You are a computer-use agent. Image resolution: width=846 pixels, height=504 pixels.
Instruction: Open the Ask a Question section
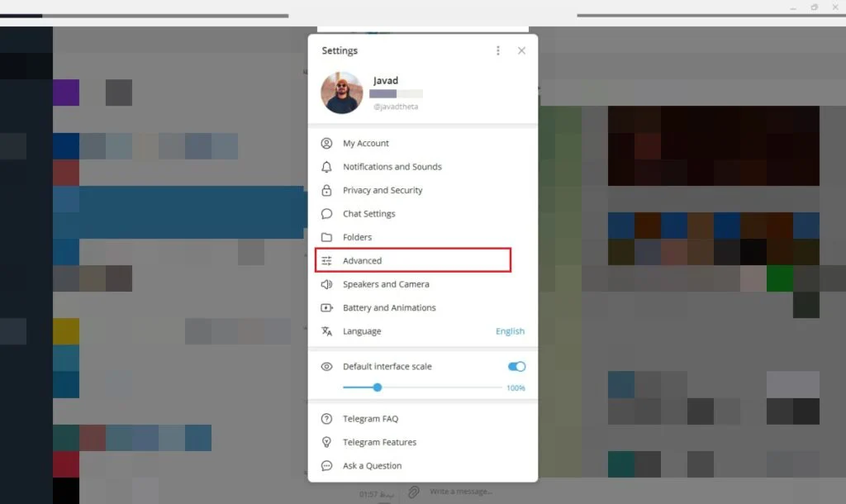(x=373, y=465)
